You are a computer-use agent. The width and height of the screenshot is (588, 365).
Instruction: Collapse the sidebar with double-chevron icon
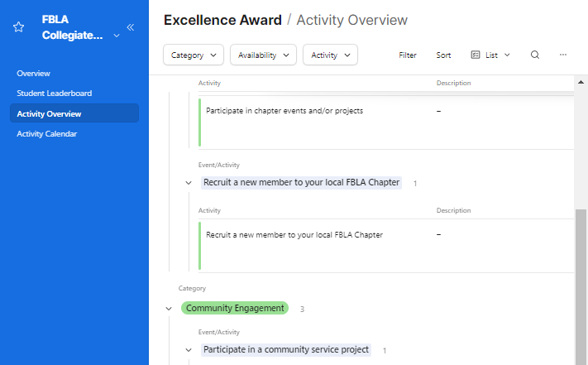(x=131, y=27)
